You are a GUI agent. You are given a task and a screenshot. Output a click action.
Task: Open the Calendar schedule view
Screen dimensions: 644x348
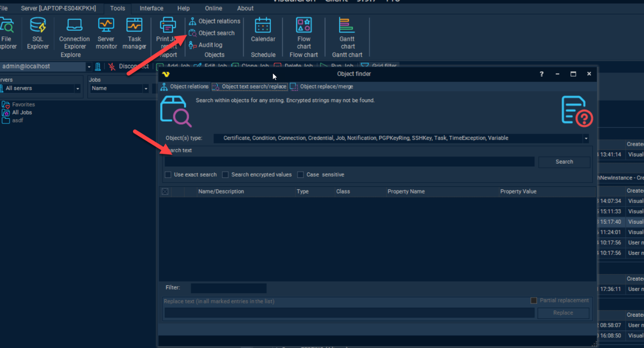263,31
